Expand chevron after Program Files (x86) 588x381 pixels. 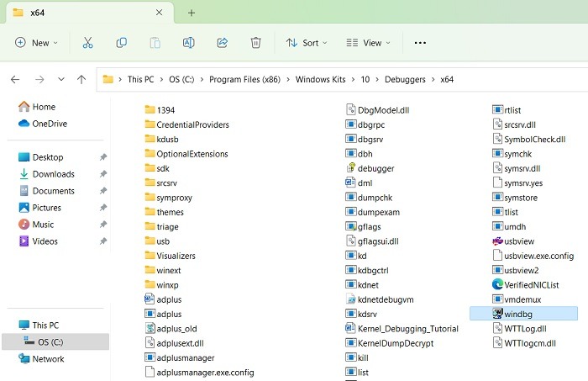287,80
